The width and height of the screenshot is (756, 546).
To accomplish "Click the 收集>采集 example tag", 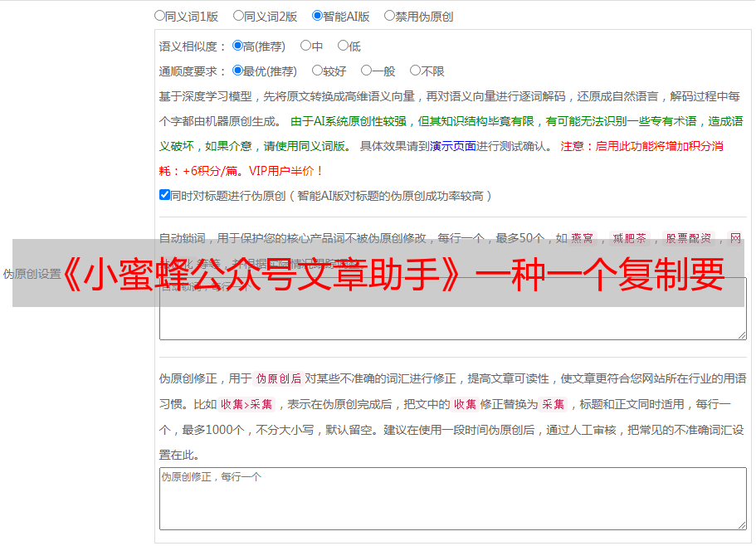I will click(x=246, y=404).
